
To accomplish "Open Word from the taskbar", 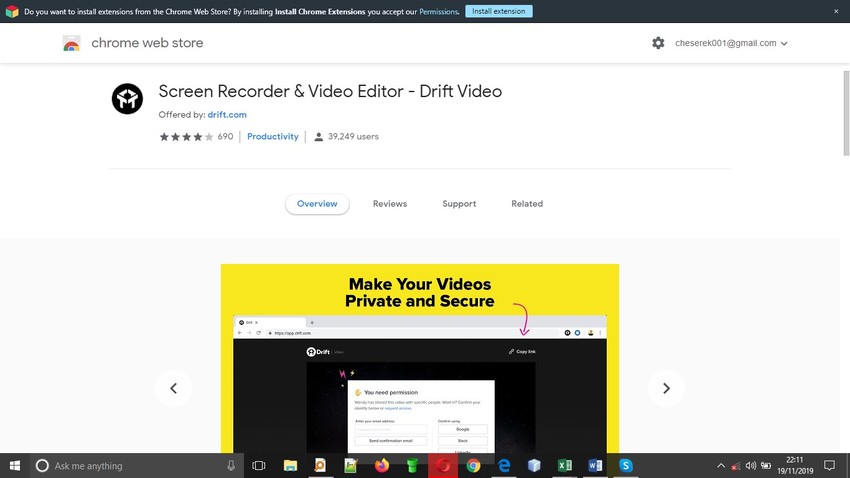I will (x=595, y=466).
